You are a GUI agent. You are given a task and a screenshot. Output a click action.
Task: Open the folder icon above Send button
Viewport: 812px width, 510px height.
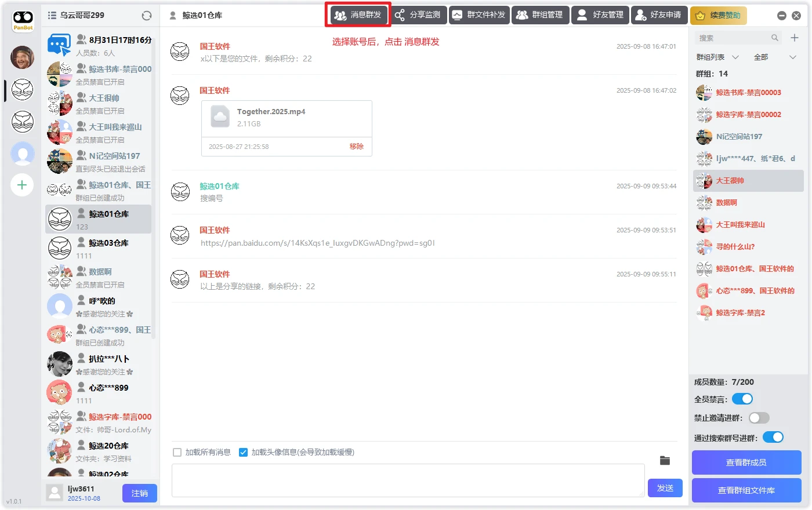tap(665, 461)
